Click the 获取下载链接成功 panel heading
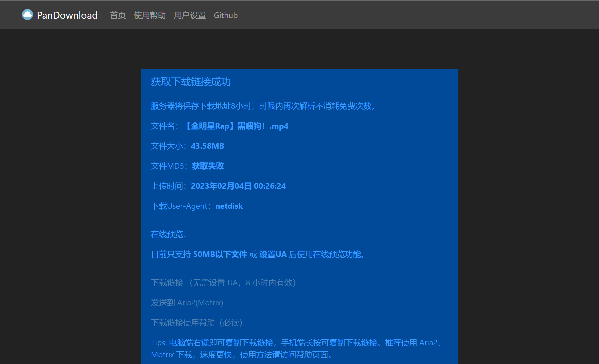The image size is (599, 364). click(191, 82)
